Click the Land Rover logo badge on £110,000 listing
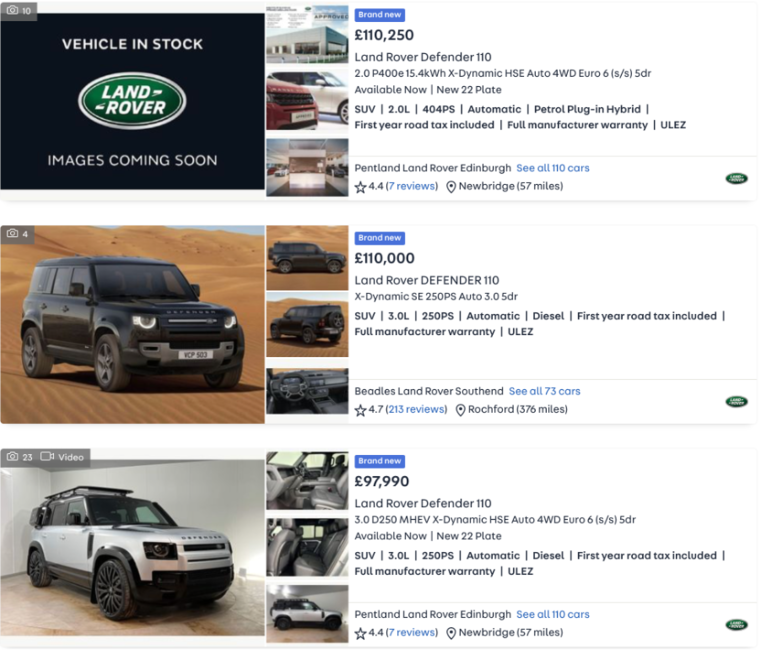This screenshot has width=761, height=650. coord(736,401)
